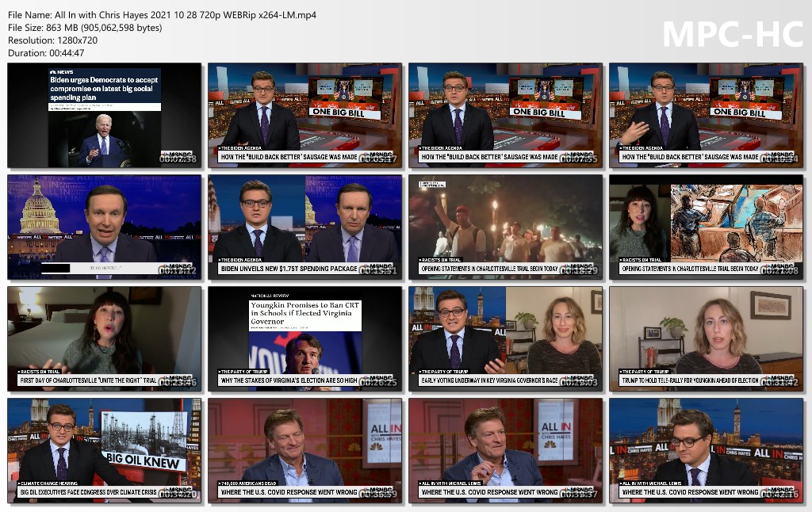Open '740,000 Americans dead' Covid response thumbnail
Screen dimensions: 812x512
305,451
